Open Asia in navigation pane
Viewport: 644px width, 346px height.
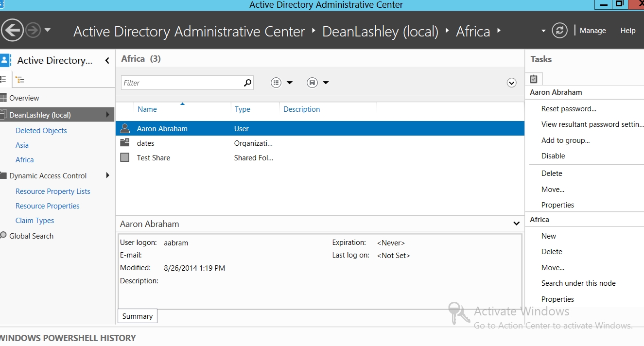pos(22,145)
